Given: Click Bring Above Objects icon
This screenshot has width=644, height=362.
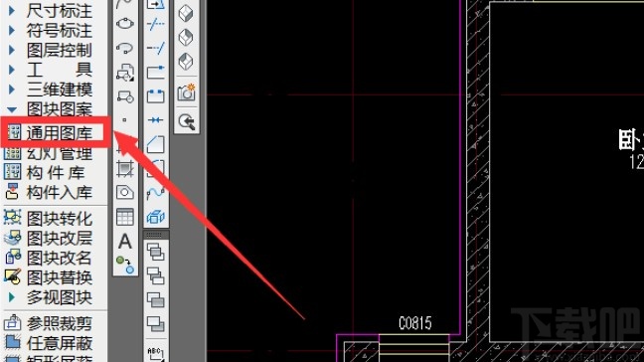Looking at the screenshot, I should coord(156,300).
